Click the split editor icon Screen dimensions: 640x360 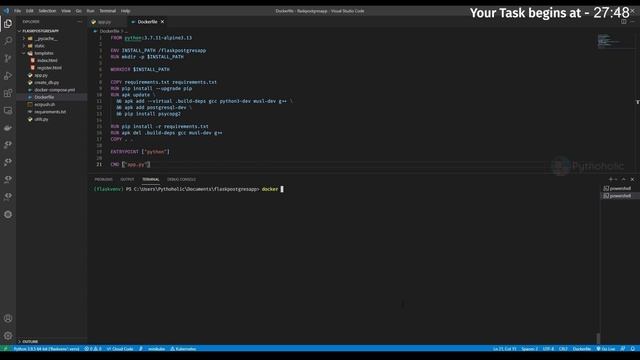[624, 22]
